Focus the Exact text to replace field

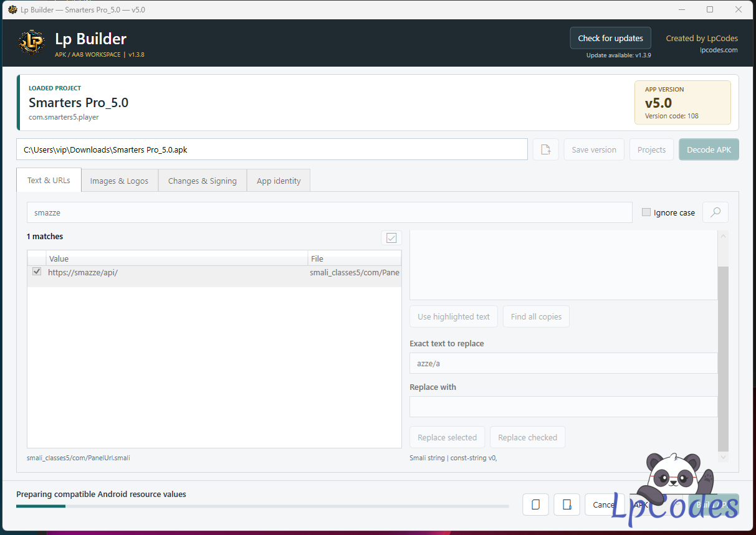coord(563,363)
